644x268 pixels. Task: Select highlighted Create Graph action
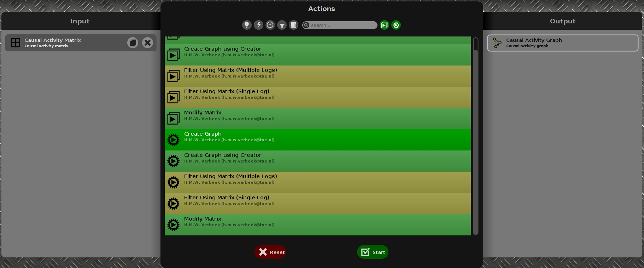(x=317, y=140)
